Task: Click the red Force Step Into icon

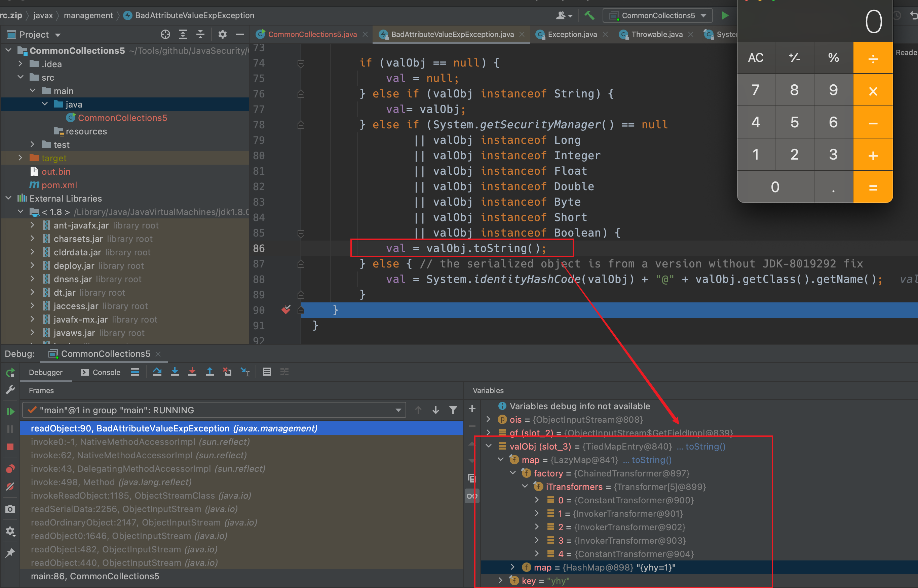Action: coord(192,372)
